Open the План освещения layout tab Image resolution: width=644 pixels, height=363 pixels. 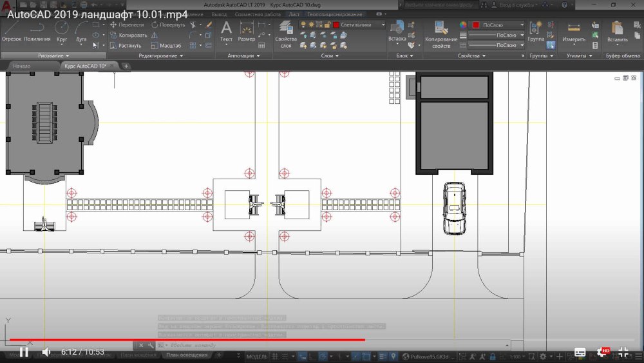187,355
